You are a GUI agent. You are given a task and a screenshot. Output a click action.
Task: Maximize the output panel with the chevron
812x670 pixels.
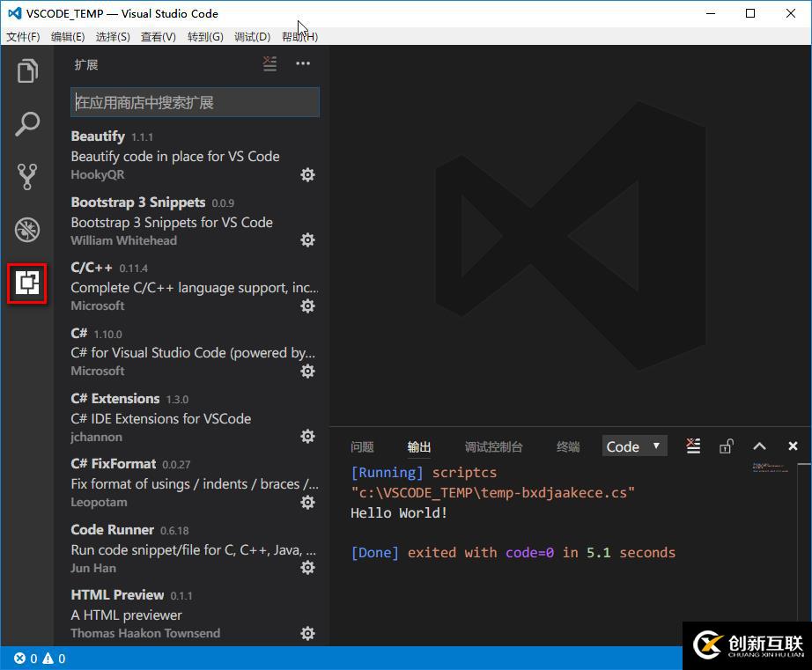759,446
